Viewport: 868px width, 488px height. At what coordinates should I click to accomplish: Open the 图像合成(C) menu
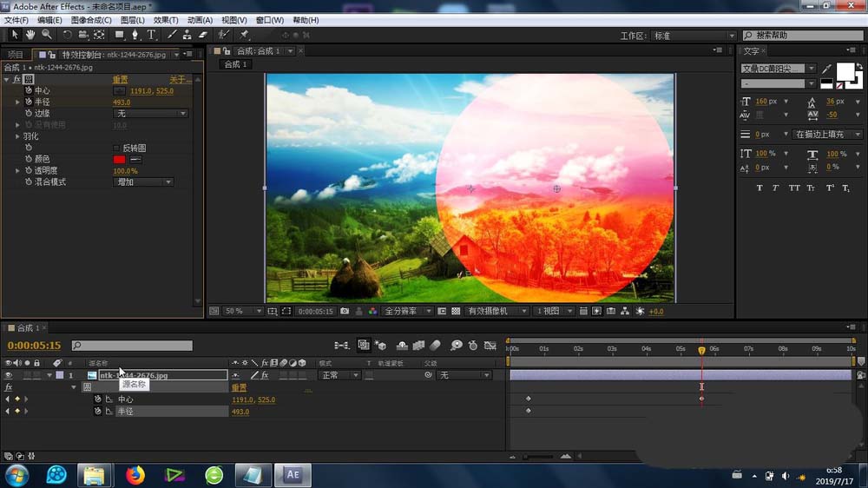point(91,20)
